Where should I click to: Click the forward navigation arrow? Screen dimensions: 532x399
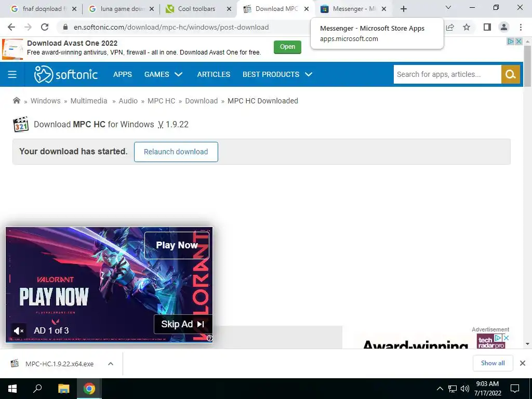[x=28, y=27]
